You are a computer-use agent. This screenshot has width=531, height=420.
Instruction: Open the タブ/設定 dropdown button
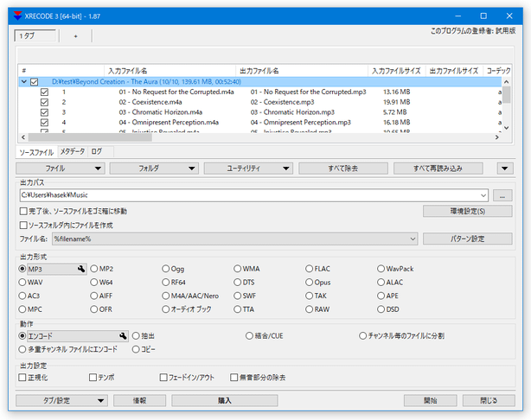61,401
